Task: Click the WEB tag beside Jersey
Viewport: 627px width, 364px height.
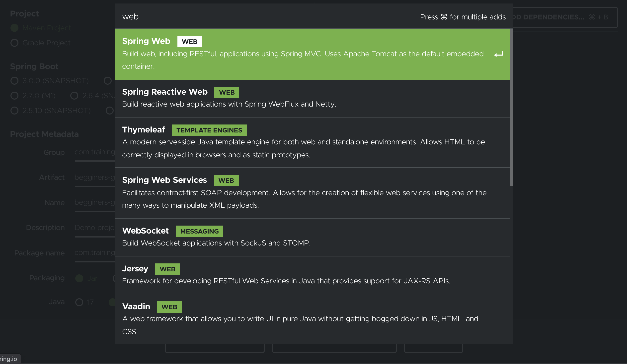Action: [167, 269]
